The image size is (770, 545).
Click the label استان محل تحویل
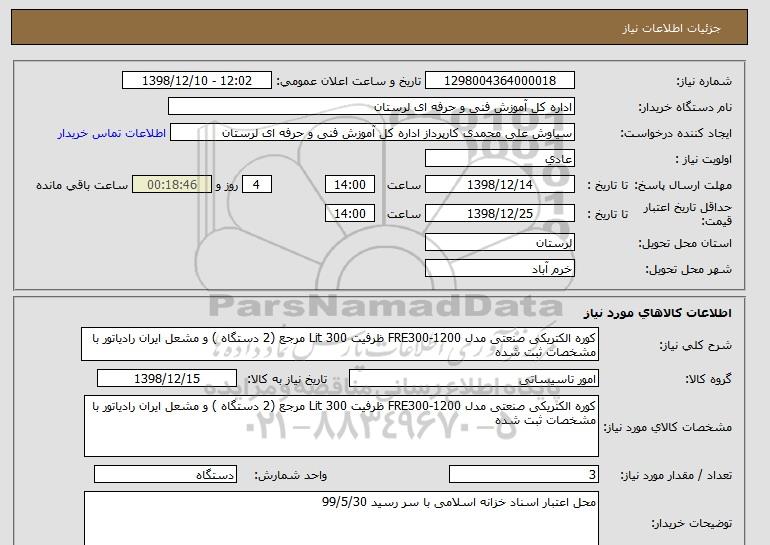[x=685, y=243]
